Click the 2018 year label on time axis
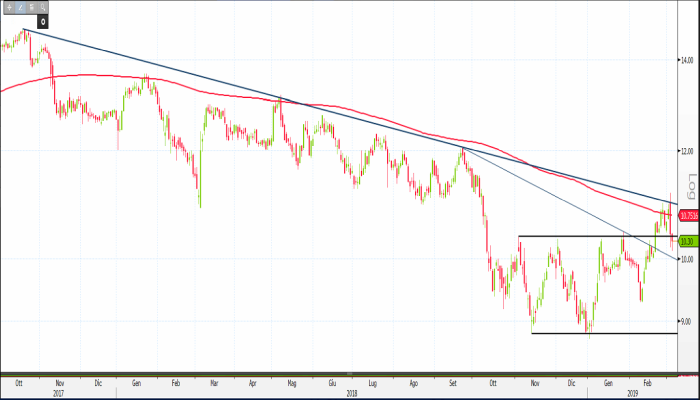Viewport: 700px width, 400px height. point(352,392)
